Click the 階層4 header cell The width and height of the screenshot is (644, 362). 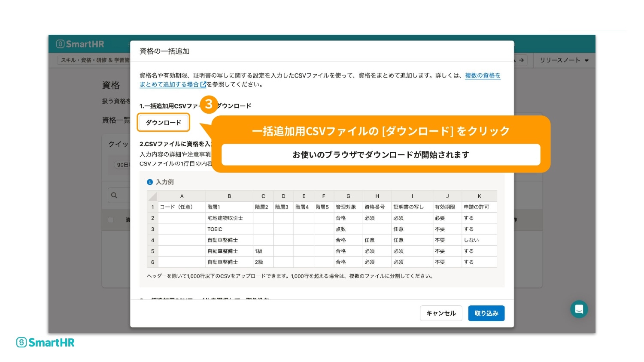pos(304,207)
